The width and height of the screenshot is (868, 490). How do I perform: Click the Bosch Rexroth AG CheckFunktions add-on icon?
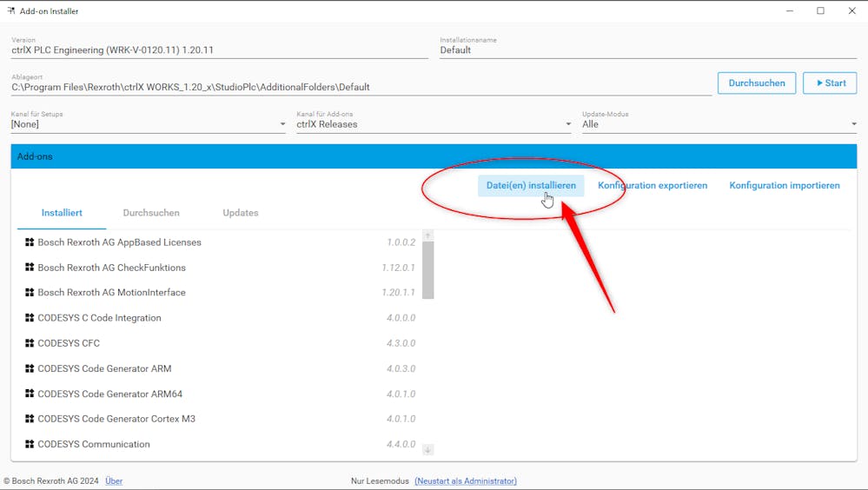(x=30, y=268)
